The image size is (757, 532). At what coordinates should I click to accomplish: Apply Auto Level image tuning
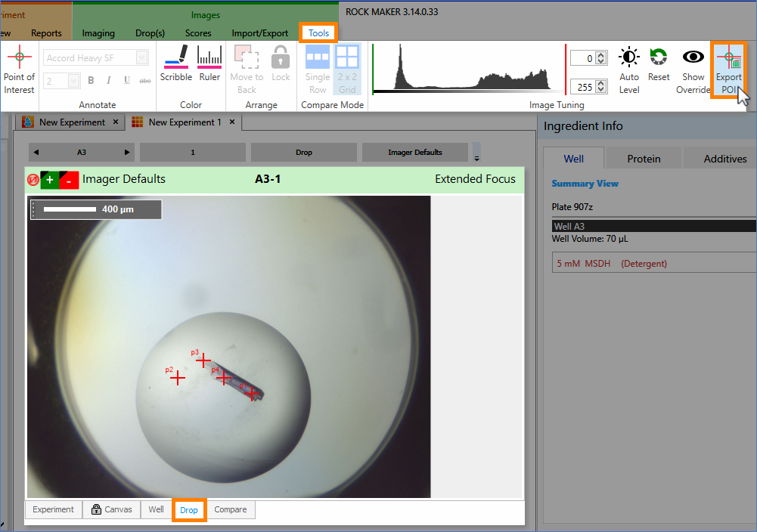point(629,70)
